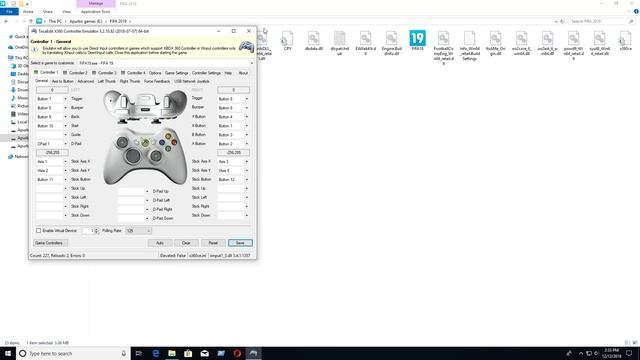Click the Clear button
The width and height of the screenshot is (640, 360).
(186, 243)
